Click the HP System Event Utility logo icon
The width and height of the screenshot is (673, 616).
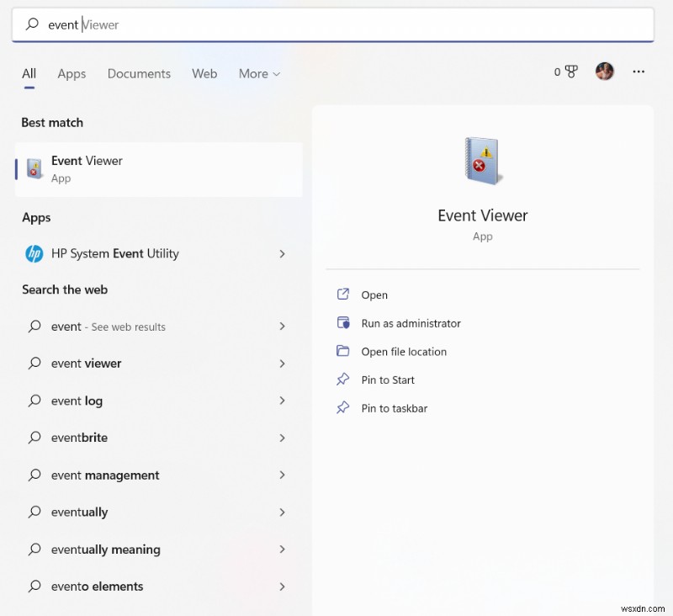34,253
